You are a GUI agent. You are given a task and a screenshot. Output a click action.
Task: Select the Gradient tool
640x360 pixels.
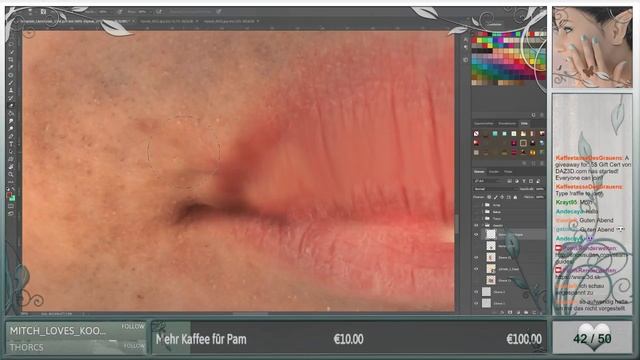[11, 113]
